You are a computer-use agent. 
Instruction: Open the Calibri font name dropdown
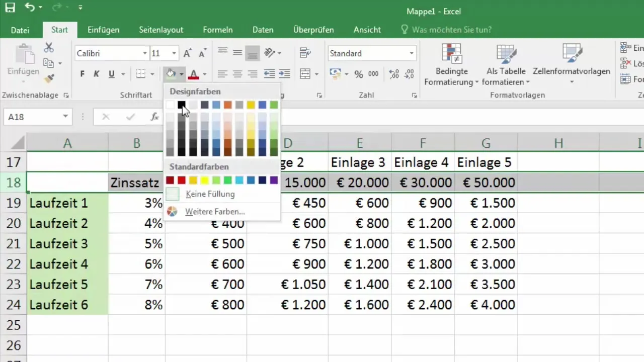(145, 53)
